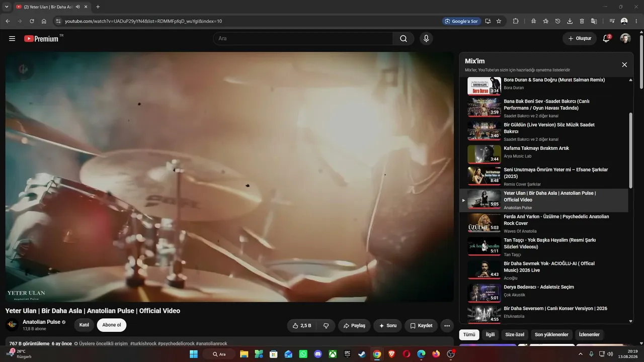Viewport: 644px width, 362px height.
Task: Open more actions ellipsis under video
Action: click(447, 325)
